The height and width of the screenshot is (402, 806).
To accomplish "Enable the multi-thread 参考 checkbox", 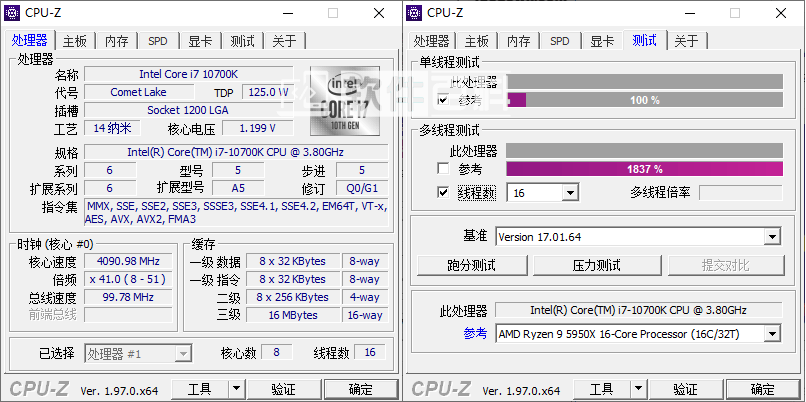I will [x=443, y=169].
